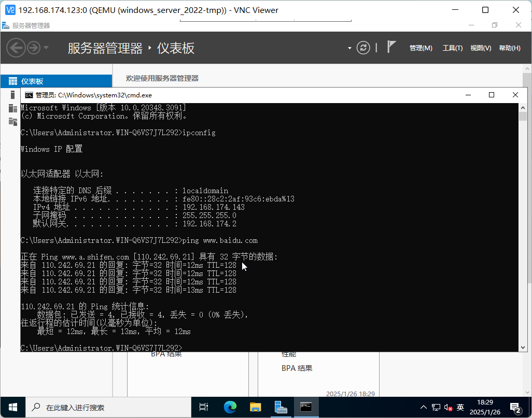Show hidden tray icons chevron
Image resolution: width=532 pixels, height=418 pixels.
pos(424,407)
